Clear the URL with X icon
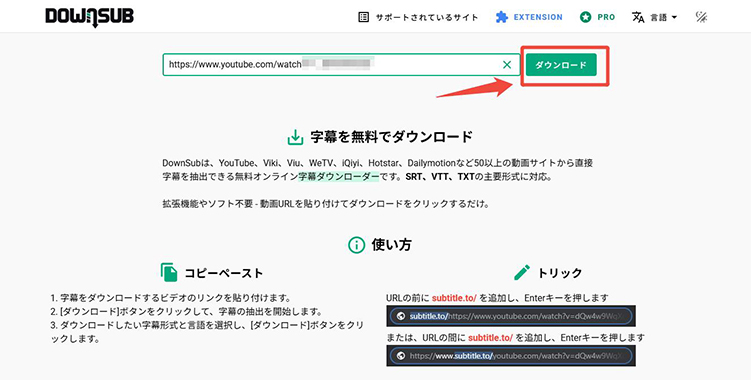Image resolution: width=751 pixels, height=380 pixels. (x=507, y=65)
